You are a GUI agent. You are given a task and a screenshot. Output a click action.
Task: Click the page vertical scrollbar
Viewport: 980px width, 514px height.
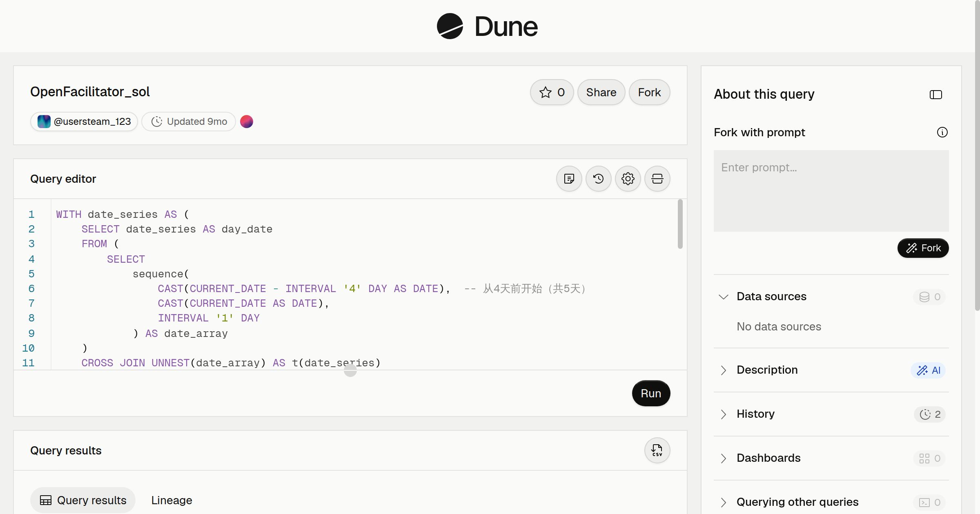tap(977, 155)
